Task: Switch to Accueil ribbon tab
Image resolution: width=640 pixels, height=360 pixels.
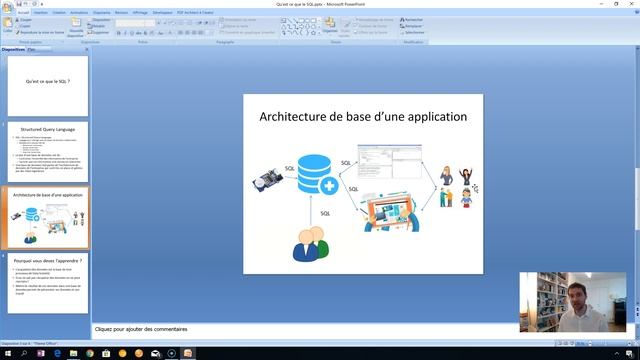Action: (23, 13)
